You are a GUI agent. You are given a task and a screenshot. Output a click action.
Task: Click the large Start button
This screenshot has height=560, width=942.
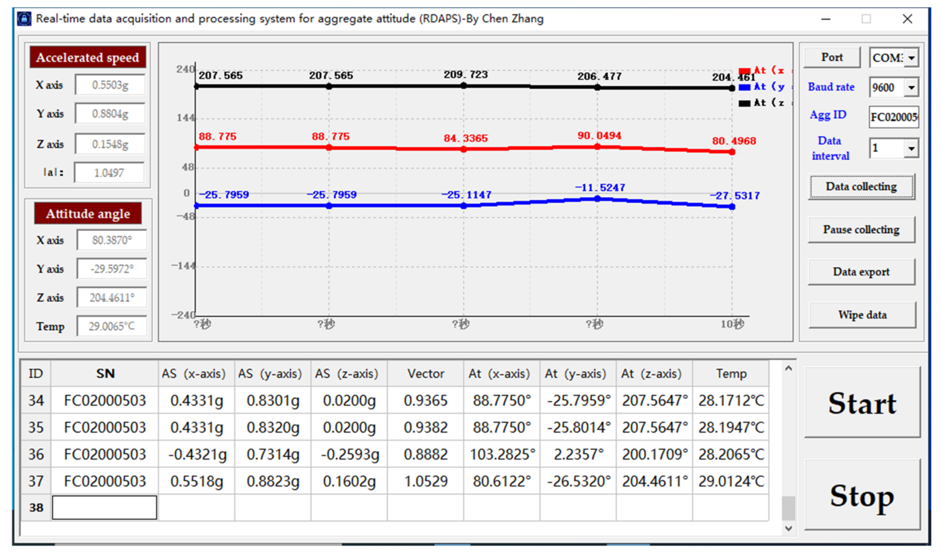click(862, 403)
